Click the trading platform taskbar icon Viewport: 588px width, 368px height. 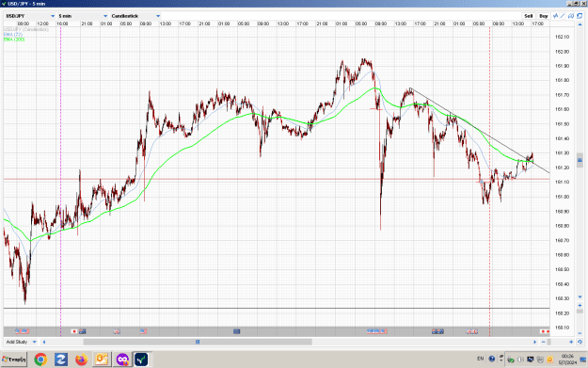[x=141, y=360]
